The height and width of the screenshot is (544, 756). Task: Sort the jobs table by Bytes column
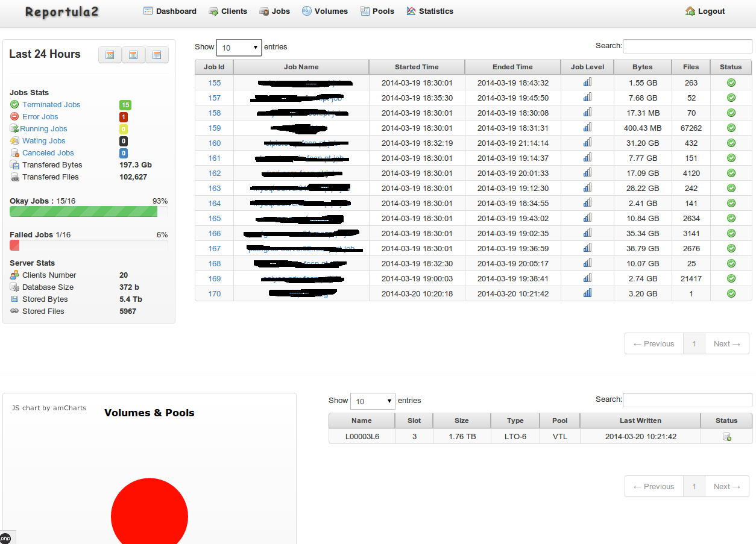[x=642, y=67]
